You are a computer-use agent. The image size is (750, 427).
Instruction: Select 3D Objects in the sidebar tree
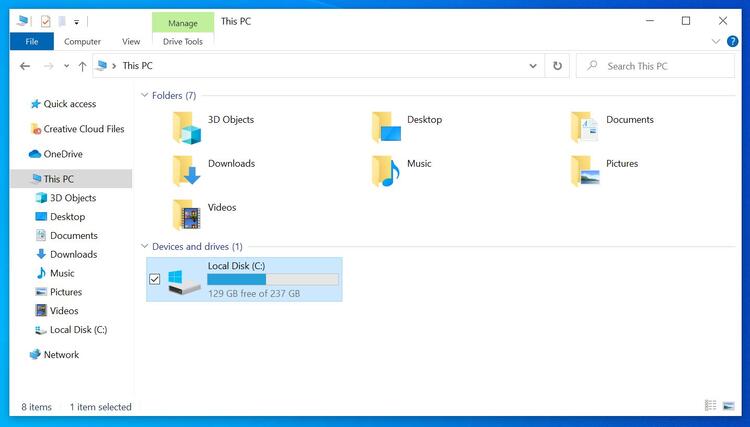pos(66,197)
